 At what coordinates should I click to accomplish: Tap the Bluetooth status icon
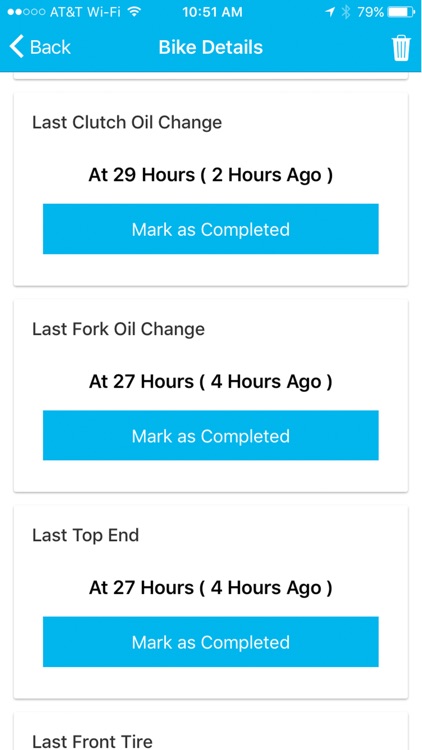coord(345,12)
